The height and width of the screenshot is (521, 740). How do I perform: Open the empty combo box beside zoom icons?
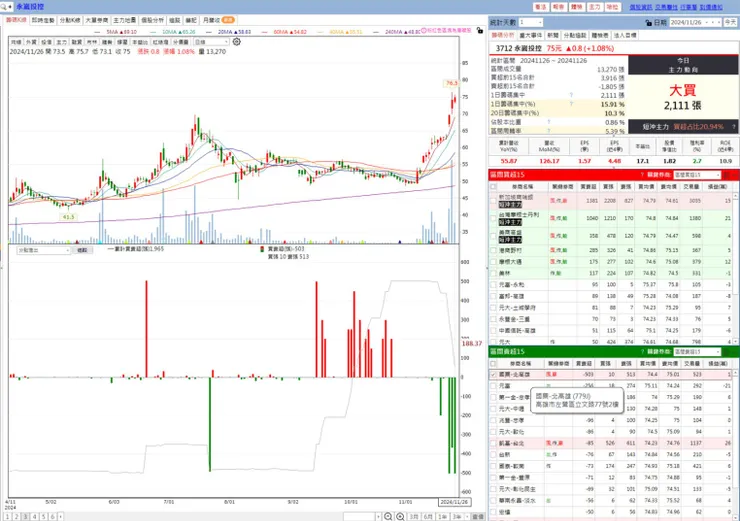(362, 517)
